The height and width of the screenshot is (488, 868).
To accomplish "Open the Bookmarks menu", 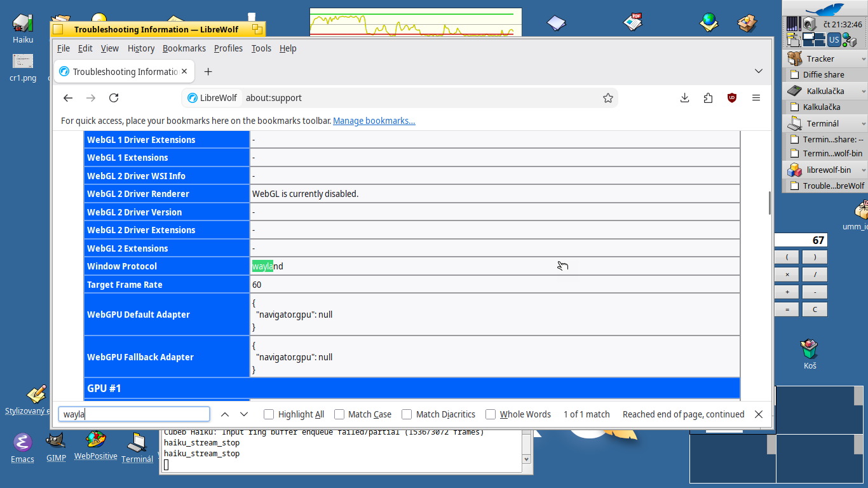I will click(x=184, y=48).
